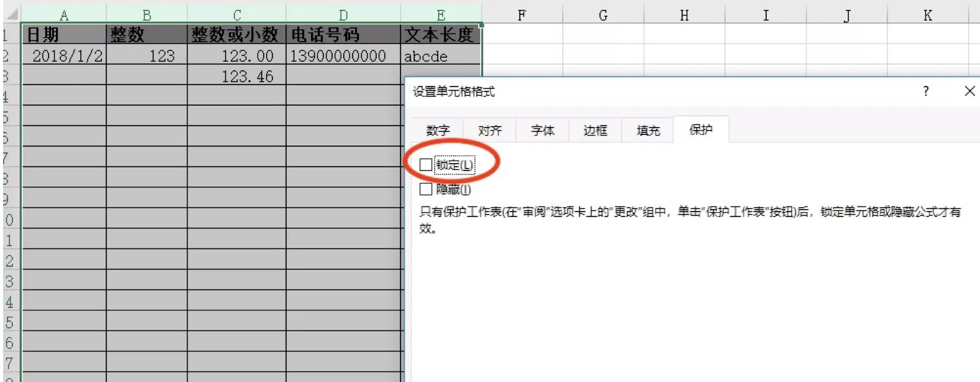Click the 整数 header cell

[147, 34]
